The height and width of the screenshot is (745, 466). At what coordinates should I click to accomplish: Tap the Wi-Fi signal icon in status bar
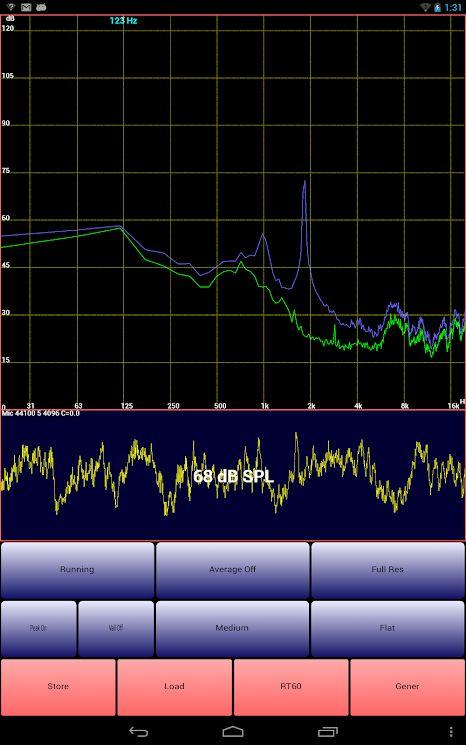425,7
